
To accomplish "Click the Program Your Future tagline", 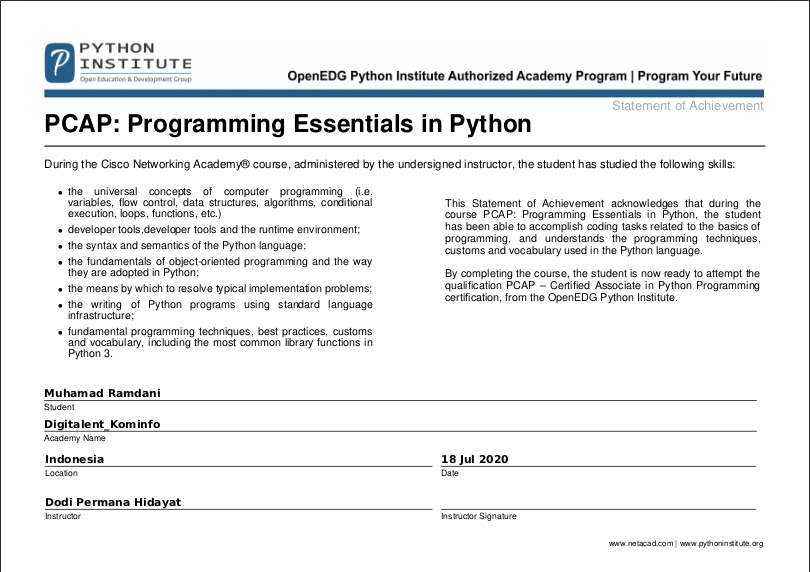I will point(700,76).
